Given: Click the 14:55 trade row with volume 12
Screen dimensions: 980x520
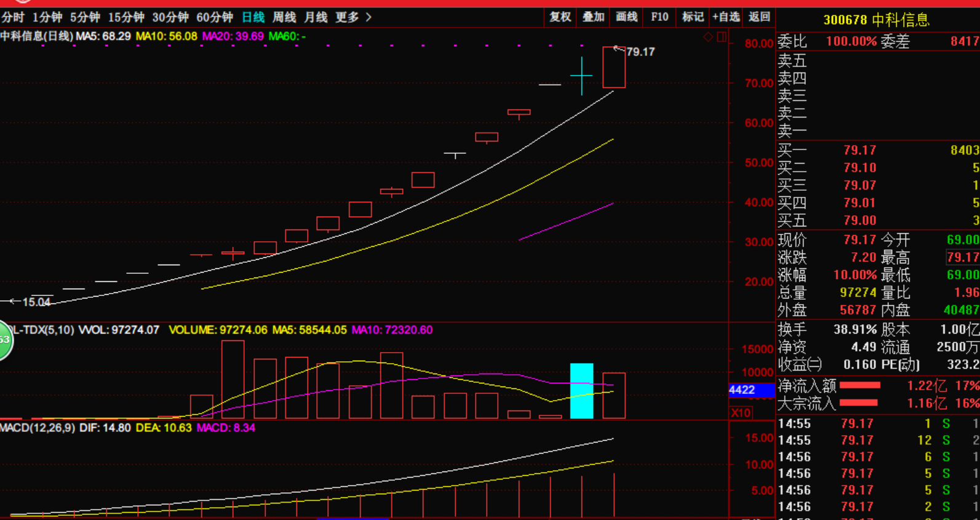Looking at the screenshot, I should point(878,440).
